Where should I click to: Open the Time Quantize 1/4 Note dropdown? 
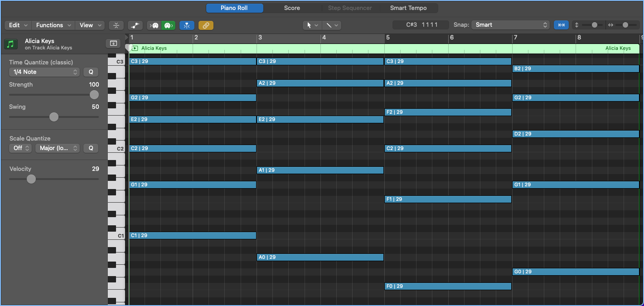tap(44, 72)
